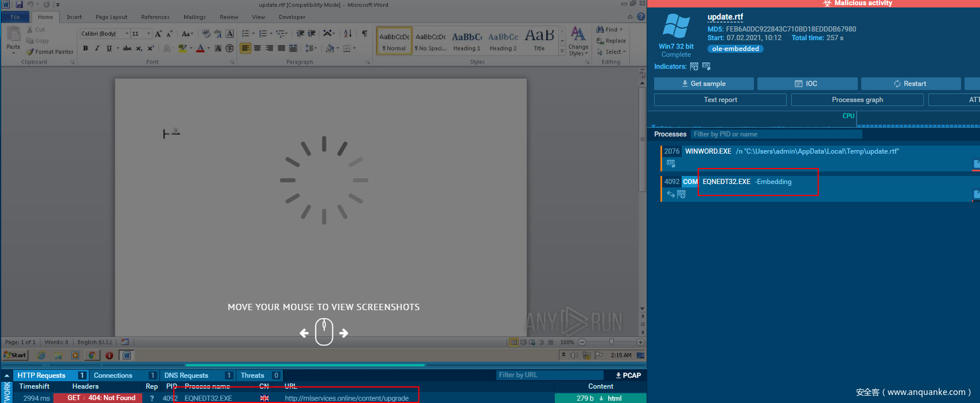Toggle Align Text Left button
Screen dimensions: 980x403
(x=246, y=49)
